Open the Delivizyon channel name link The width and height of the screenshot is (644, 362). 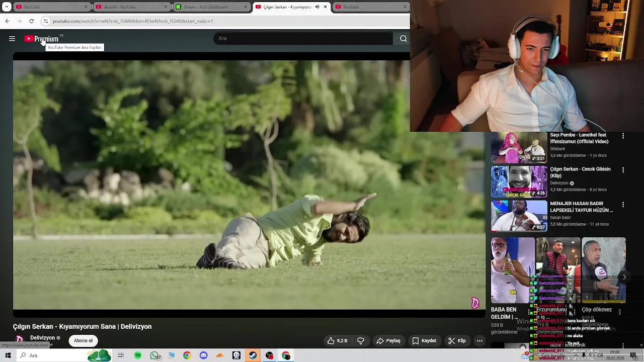click(x=42, y=338)
